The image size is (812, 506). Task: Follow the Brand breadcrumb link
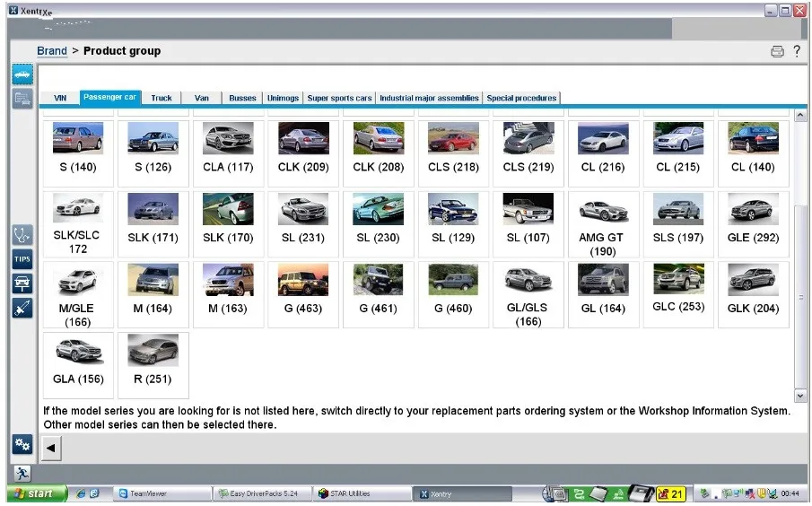[x=52, y=51]
